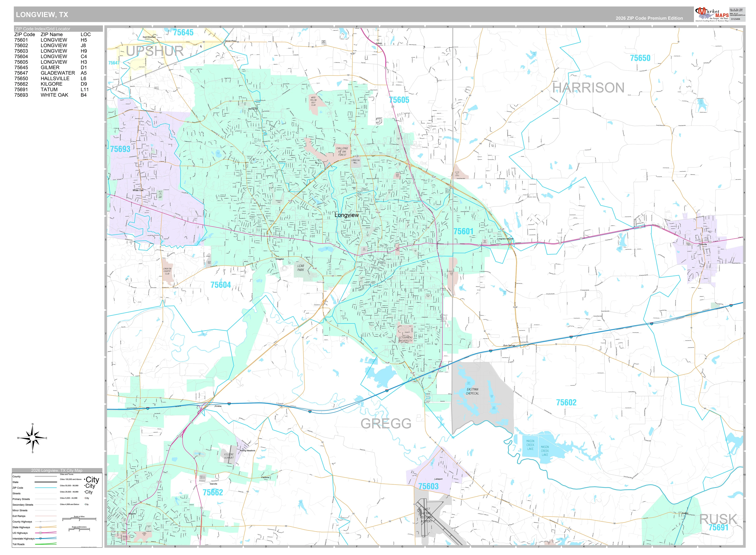Click the Gum Springs place label
The image size is (756, 555).
coord(509,346)
